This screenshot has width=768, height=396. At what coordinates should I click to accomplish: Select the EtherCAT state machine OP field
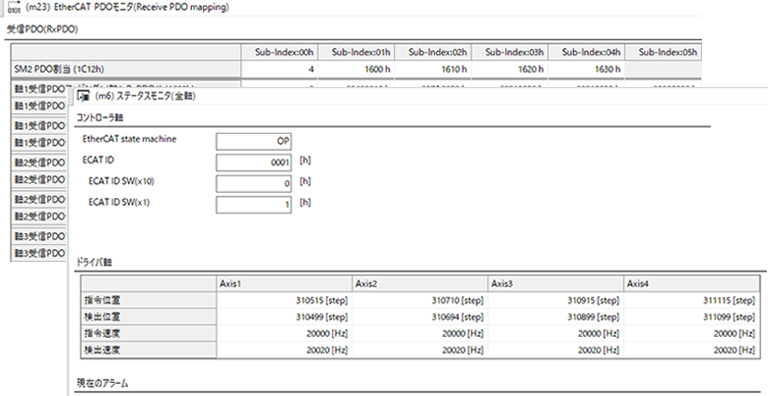tap(254, 142)
